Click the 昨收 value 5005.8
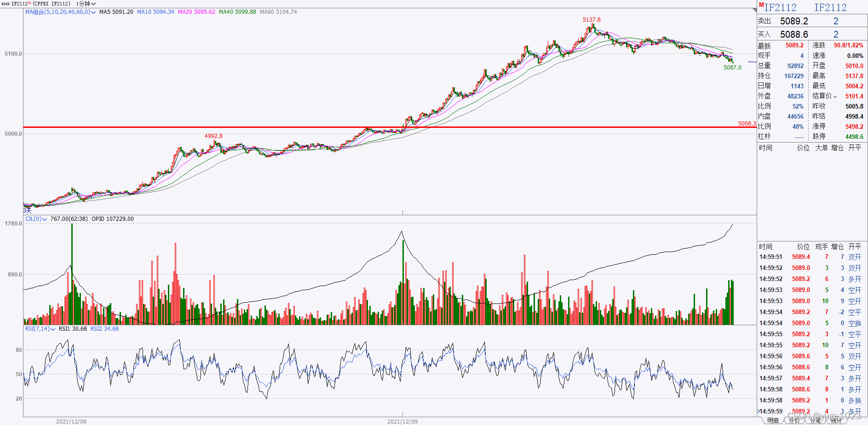Viewport: 868px width, 425px height. pos(854,106)
